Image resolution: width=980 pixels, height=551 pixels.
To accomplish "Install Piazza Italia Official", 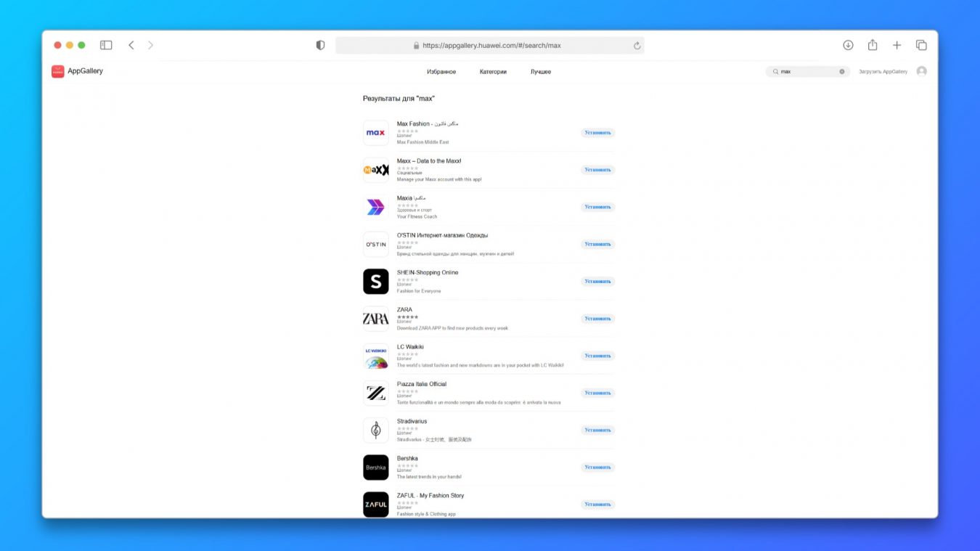I will [x=597, y=393].
